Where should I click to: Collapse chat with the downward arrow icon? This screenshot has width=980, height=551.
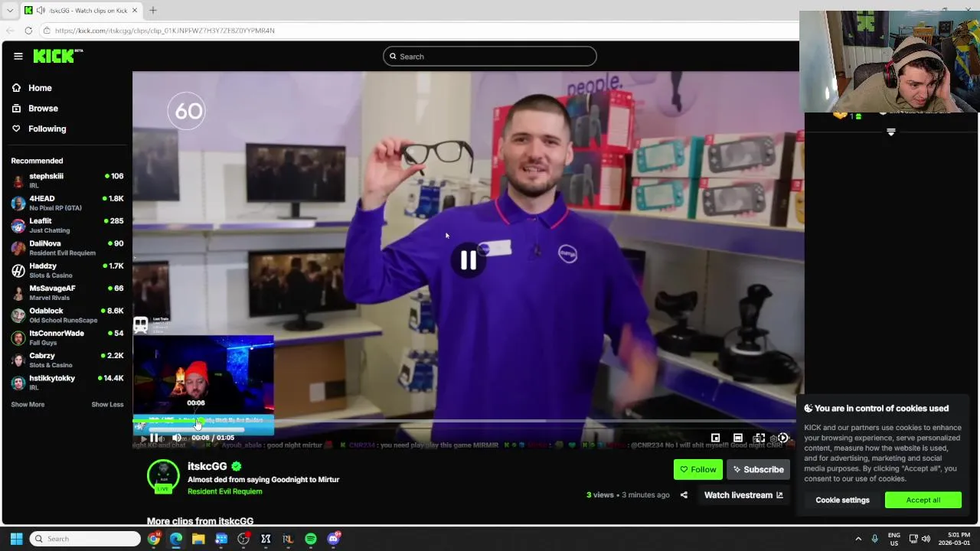[x=890, y=132]
